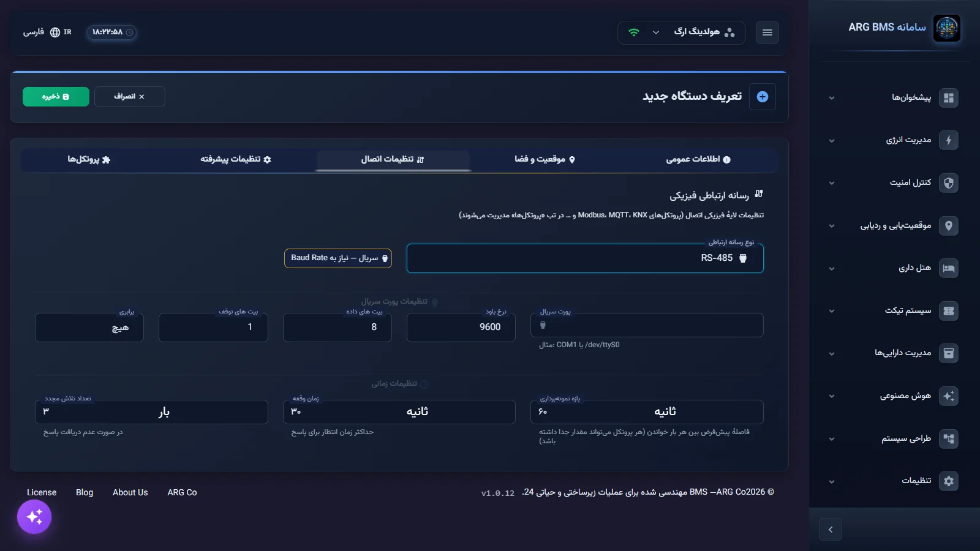Click the sampling interval (بازه نمونه‌برداری) field
The width and height of the screenshot is (980, 551).
[647, 412]
